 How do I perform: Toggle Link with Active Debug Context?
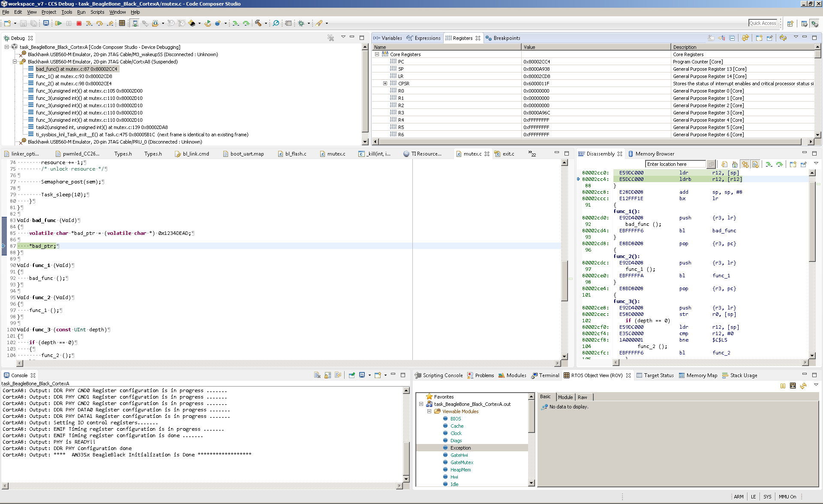click(745, 164)
